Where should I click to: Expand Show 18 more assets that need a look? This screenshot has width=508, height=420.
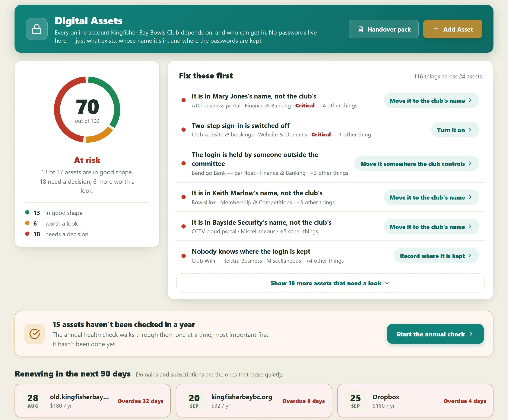[330, 283]
